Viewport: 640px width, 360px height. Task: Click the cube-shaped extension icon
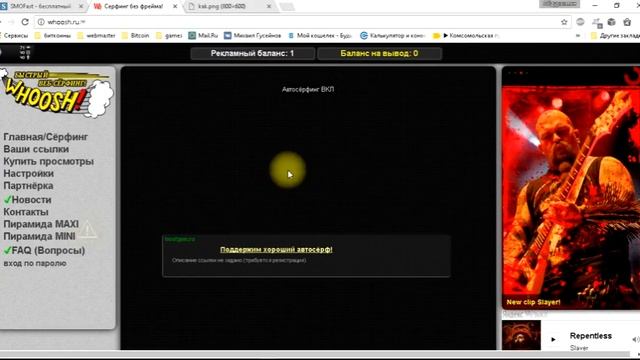611,22
